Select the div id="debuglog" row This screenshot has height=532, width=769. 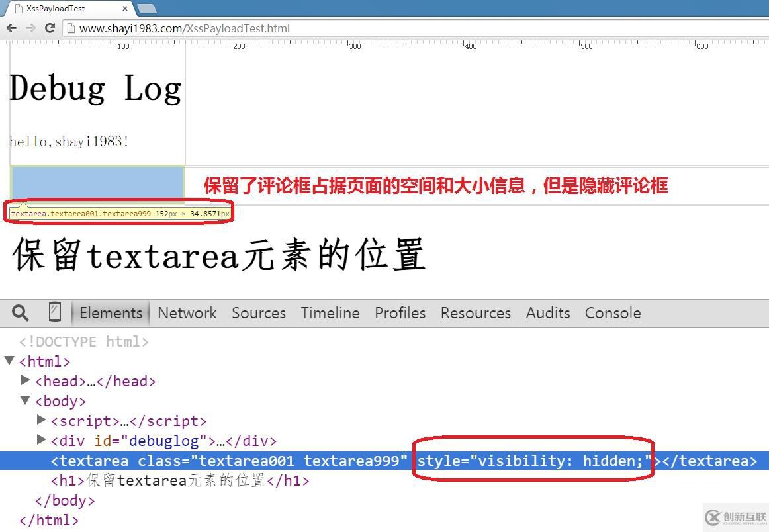click(163, 441)
